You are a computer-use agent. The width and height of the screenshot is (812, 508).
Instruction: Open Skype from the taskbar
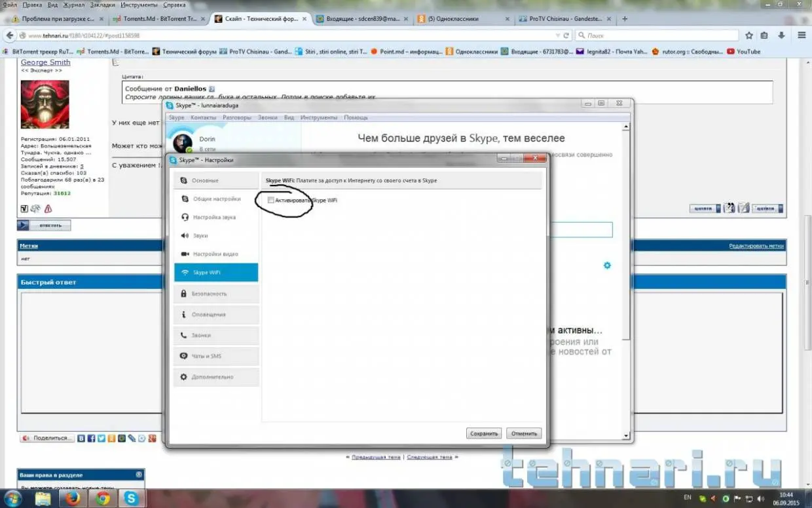(x=132, y=499)
